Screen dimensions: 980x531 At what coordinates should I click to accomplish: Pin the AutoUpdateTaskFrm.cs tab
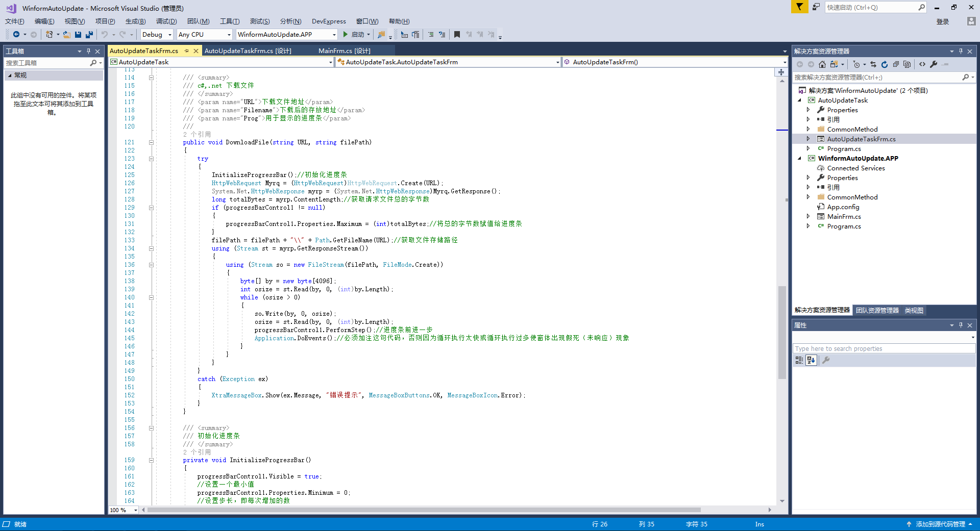[x=187, y=50]
